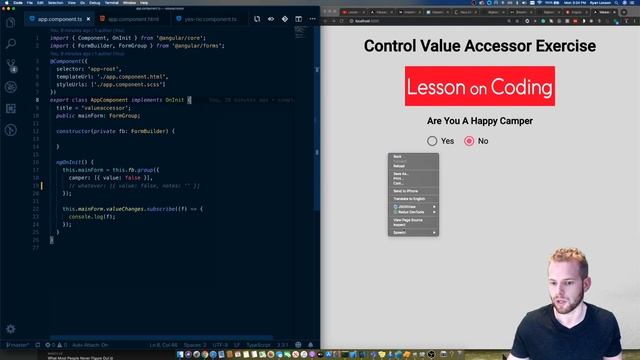The width and height of the screenshot is (640, 360).
Task: Click the compare changes icon in editor toolbar
Action: click(x=257, y=19)
